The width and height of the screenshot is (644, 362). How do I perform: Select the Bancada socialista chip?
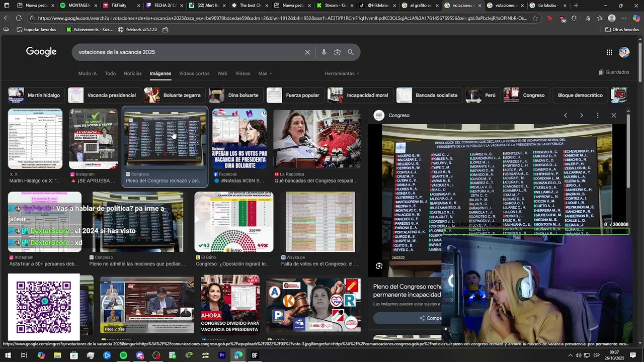[429, 95]
